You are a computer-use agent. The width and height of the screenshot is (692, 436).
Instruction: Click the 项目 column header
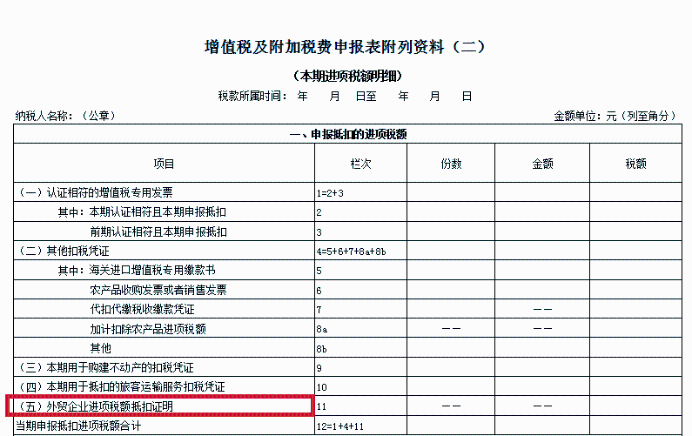click(164, 164)
